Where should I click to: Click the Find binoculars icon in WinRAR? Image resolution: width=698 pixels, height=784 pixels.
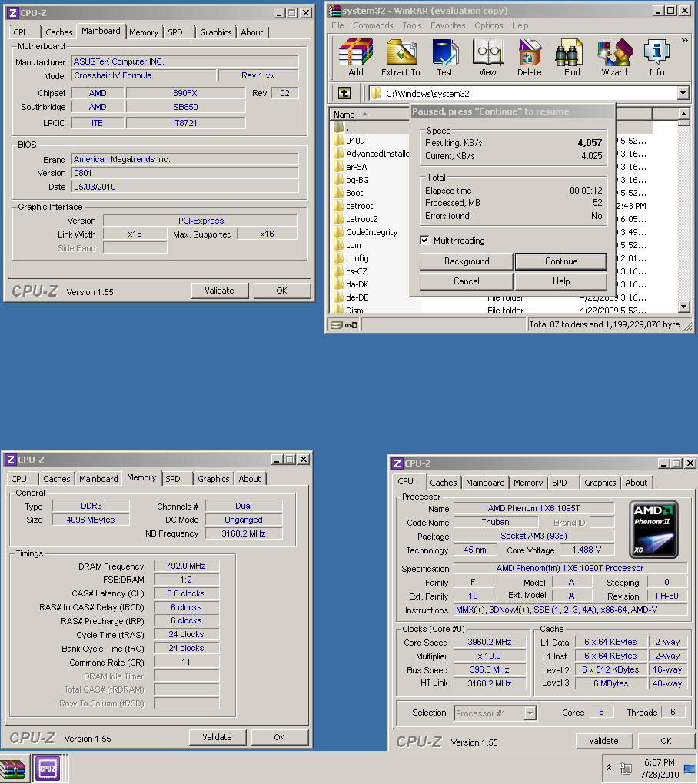572,57
